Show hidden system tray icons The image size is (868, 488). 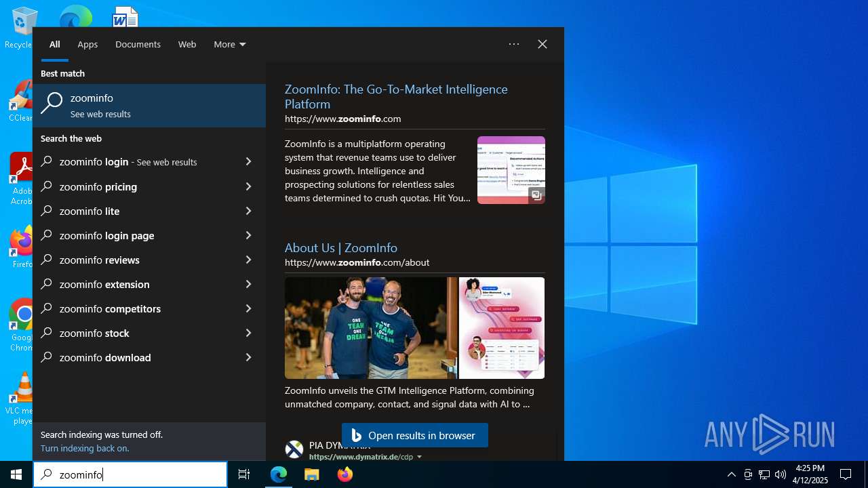(731, 474)
